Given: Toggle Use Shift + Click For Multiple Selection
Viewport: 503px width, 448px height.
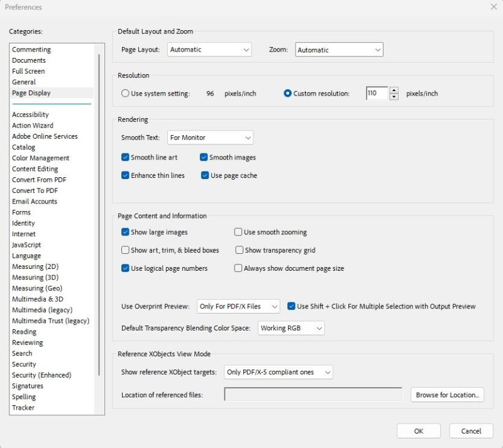Looking at the screenshot, I should pos(291,306).
